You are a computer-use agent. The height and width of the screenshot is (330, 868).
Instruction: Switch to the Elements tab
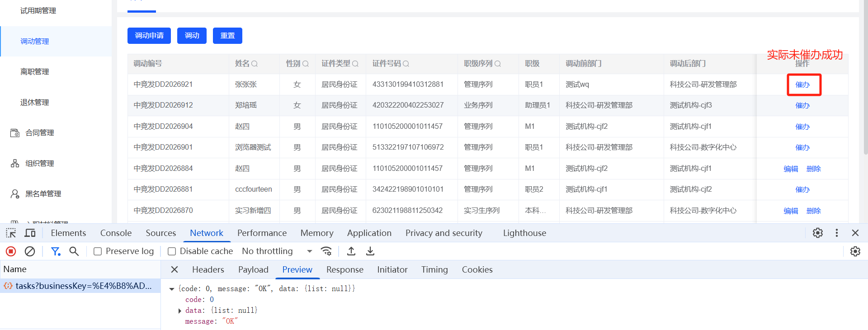(68, 233)
